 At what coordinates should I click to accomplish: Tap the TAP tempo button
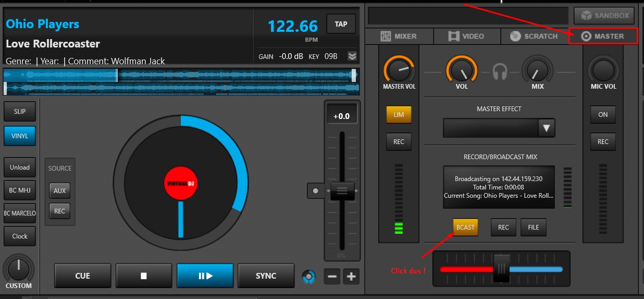pos(341,24)
